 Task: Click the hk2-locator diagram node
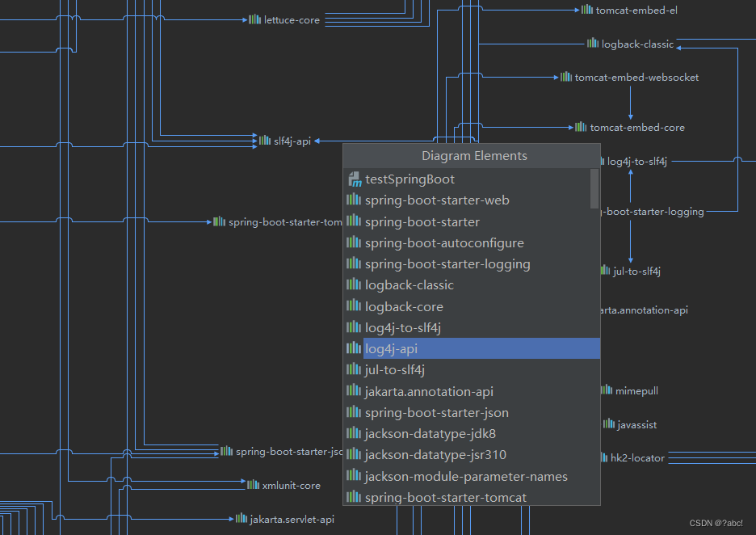point(632,457)
